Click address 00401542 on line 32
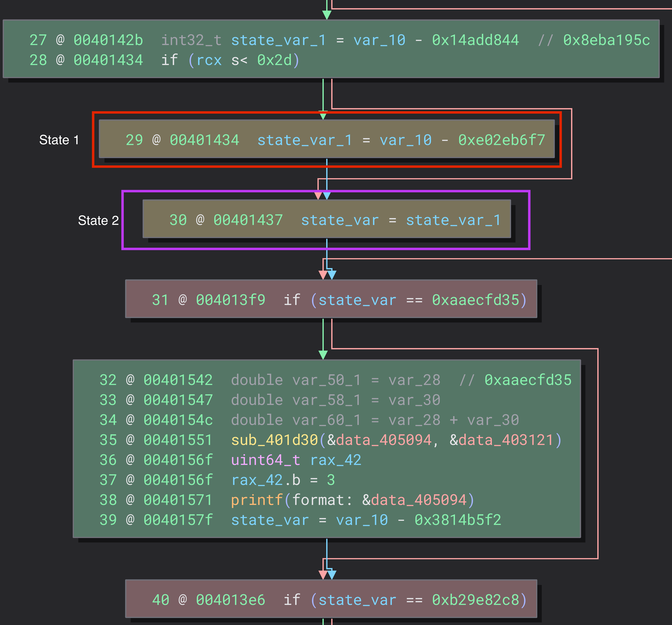Screen dimensions: 672x625 point(178,380)
